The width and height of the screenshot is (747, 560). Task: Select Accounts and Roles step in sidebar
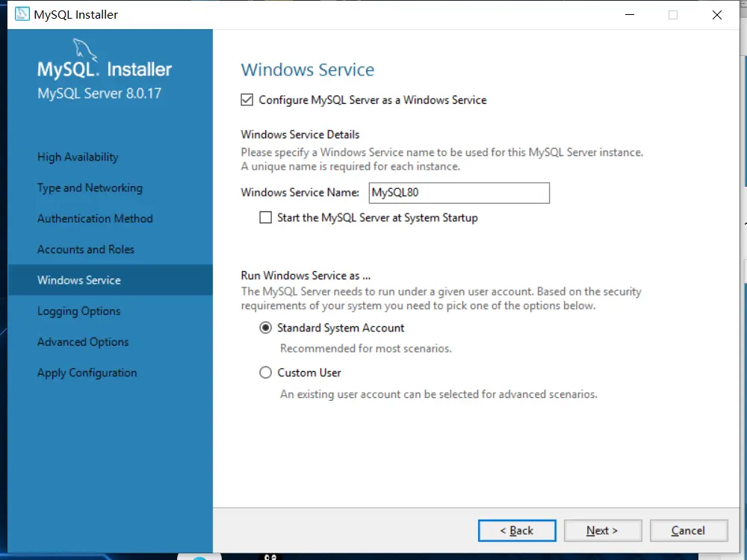point(86,249)
